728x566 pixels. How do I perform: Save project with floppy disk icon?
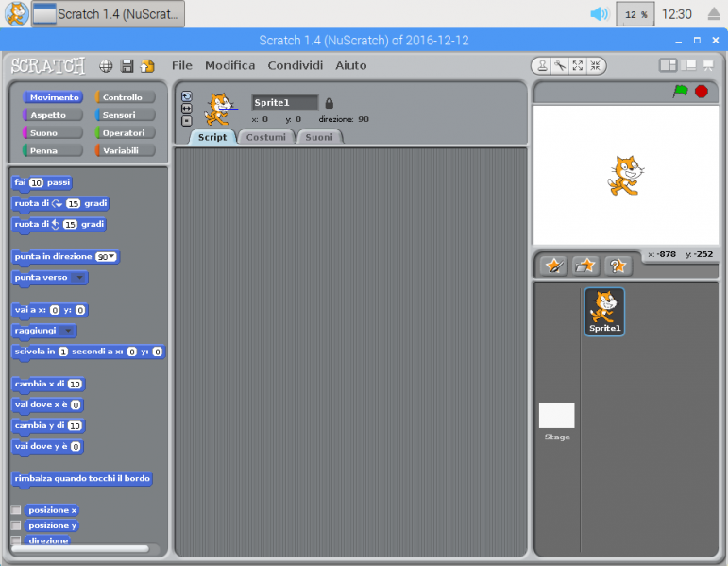click(x=127, y=66)
